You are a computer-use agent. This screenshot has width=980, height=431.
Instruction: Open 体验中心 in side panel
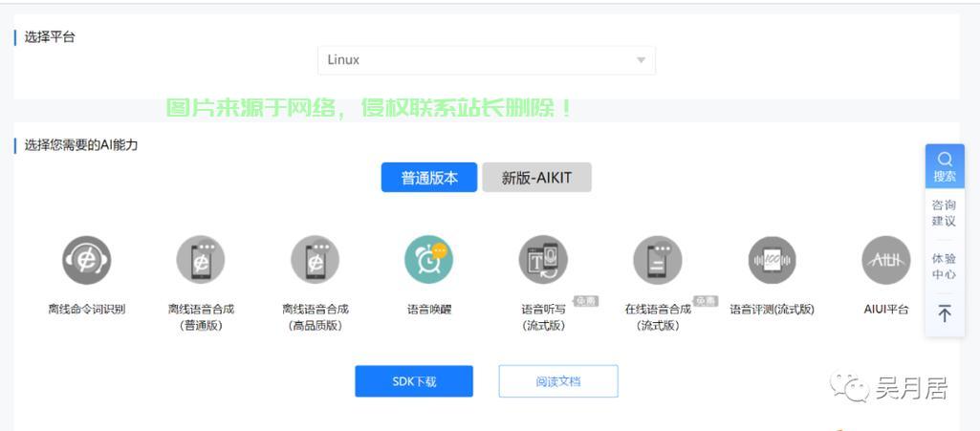coord(944,267)
